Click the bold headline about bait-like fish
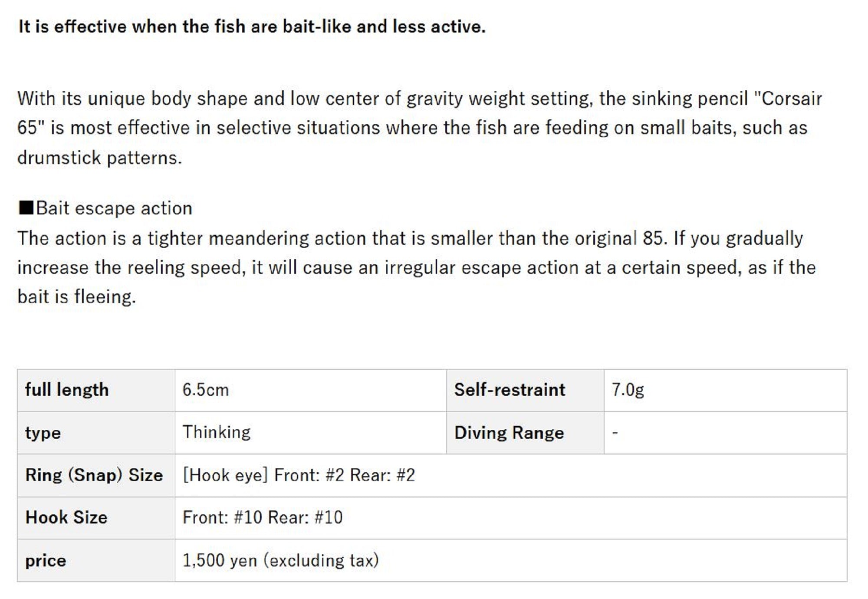This screenshot has height=599, width=868. pyautogui.click(x=252, y=26)
